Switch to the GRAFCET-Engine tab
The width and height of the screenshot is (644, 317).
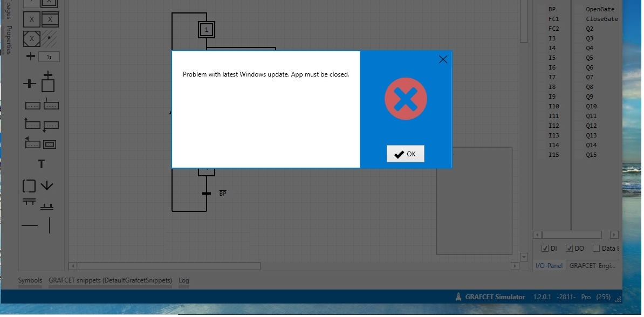[593, 266]
